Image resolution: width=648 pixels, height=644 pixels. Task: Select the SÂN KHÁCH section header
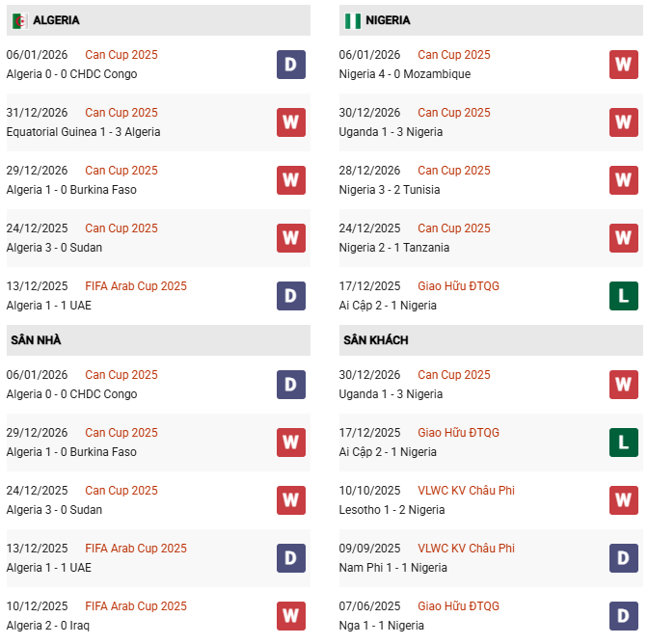pyautogui.click(x=376, y=340)
